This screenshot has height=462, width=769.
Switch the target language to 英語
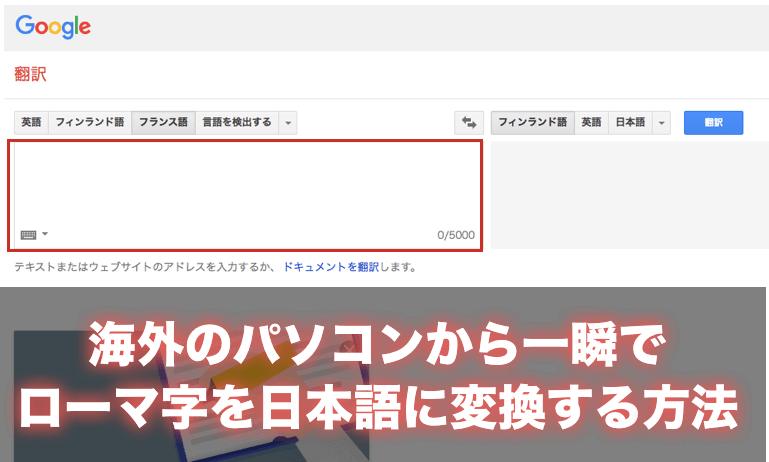[x=592, y=123]
